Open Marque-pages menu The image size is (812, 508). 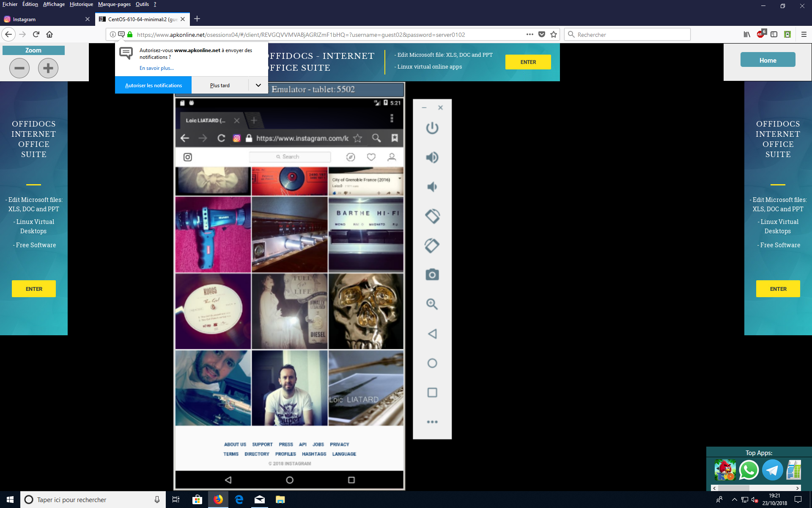(114, 4)
